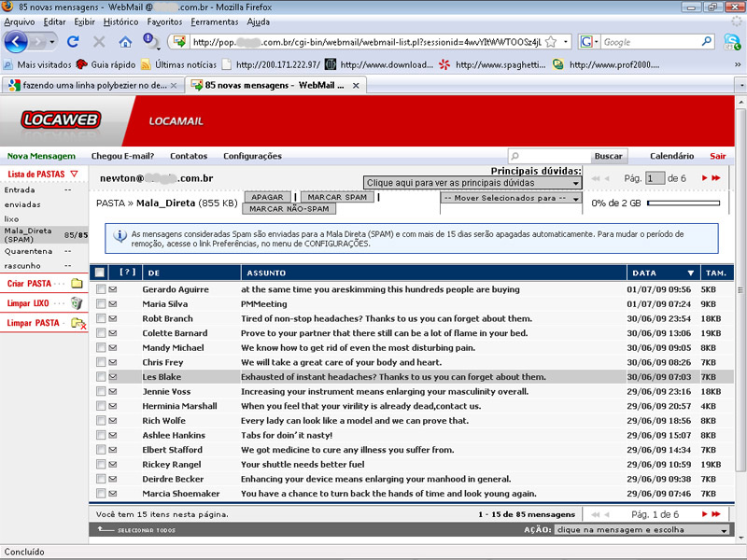The width and height of the screenshot is (747, 560).
Task: Click envelope icon for Gerardo Aguirre message
Action: pyautogui.click(x=113, y=289)
